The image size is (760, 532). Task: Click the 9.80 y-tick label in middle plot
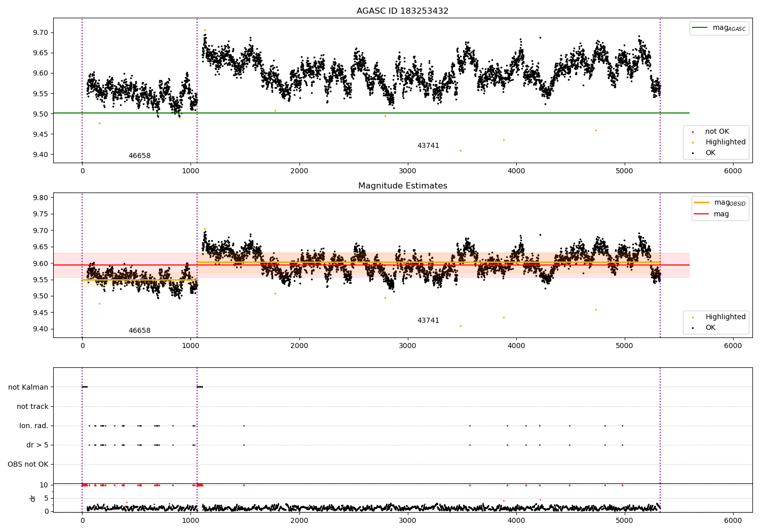click(41, 198)
